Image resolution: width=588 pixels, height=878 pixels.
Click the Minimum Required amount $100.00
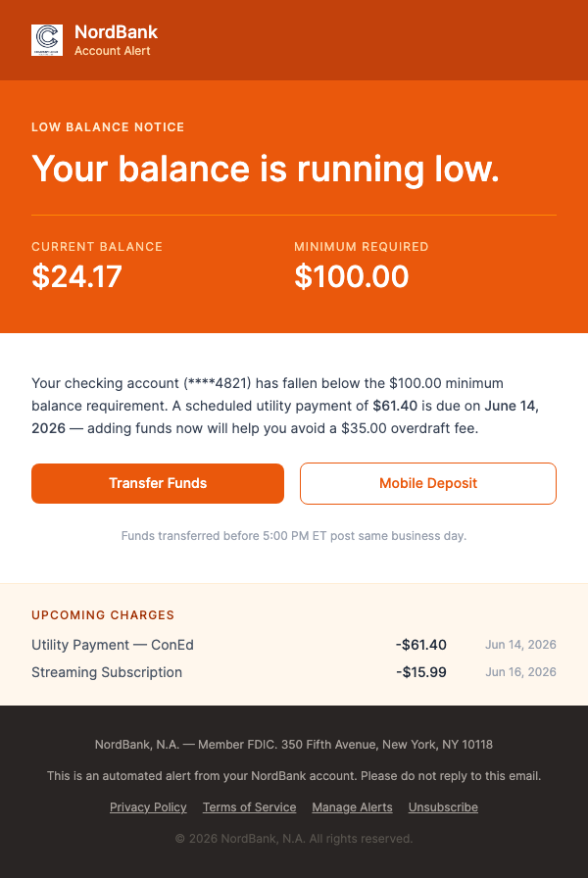tap(352, 277)
